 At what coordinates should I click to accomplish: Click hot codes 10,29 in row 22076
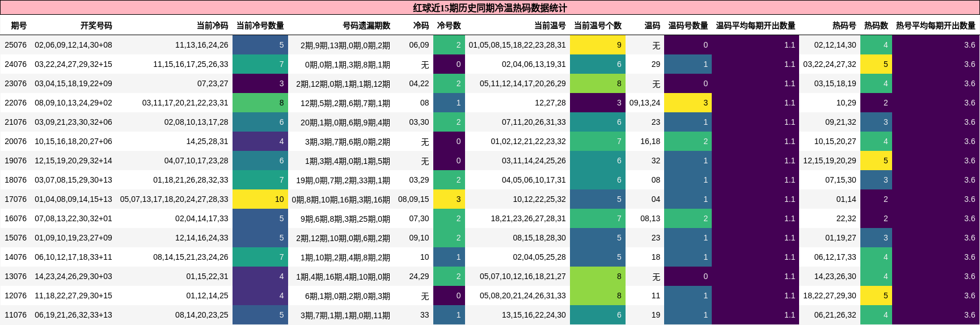point(846,103)
